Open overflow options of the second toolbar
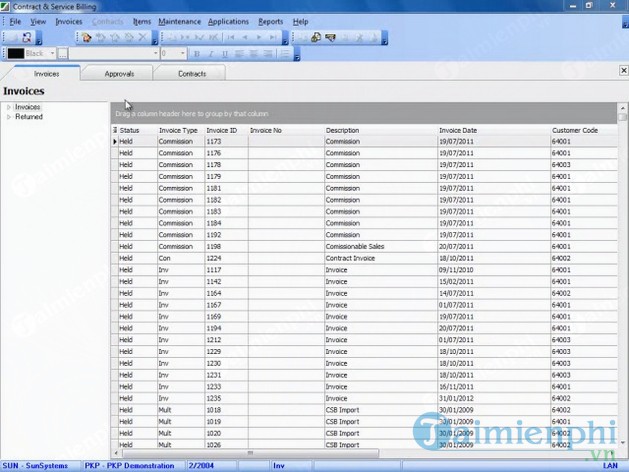629x472 pixels. pos(155,38)
